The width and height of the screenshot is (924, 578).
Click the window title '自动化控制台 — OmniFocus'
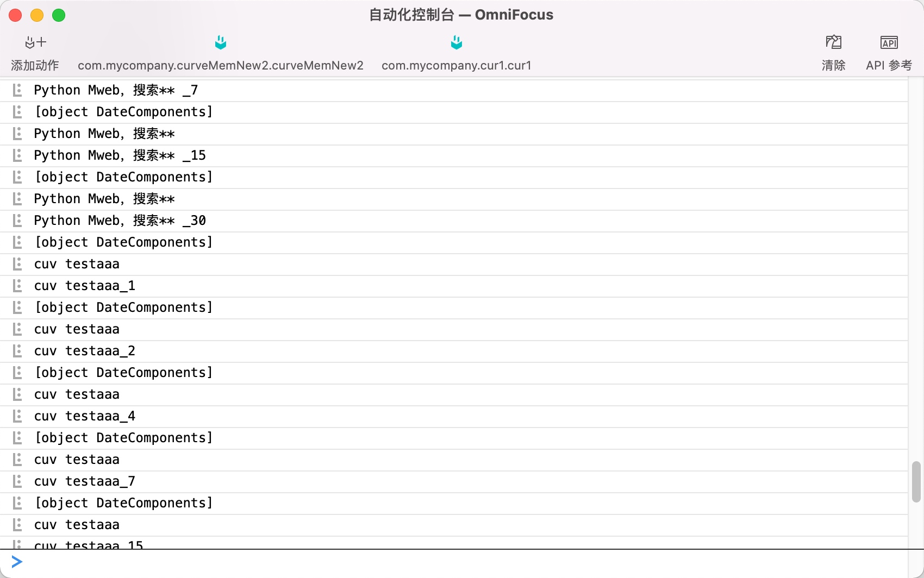461,15
